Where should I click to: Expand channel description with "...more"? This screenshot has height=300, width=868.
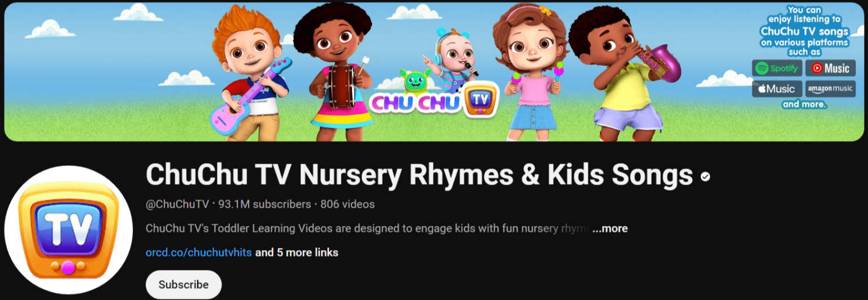click(x=610, y=229)
